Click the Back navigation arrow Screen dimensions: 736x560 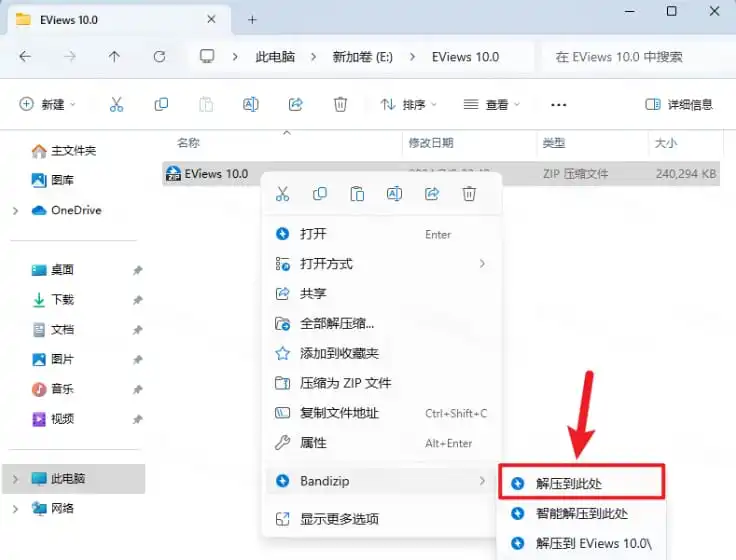coord(25,57)
